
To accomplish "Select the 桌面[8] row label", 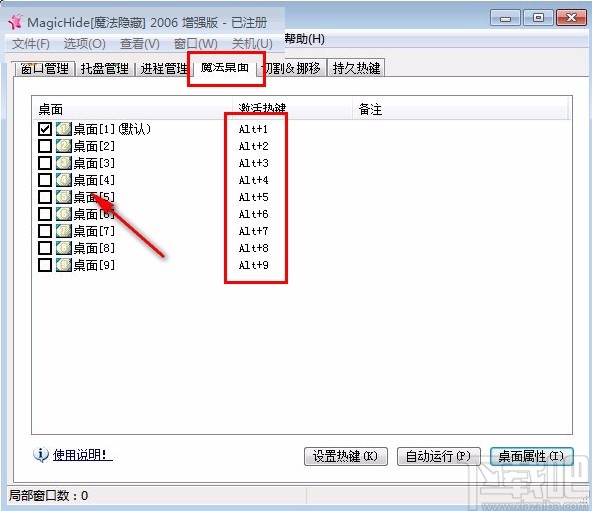I will tap(94, 248).
